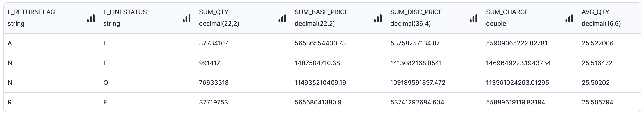
Task: Select the AVG_QTY column header
Action: (609, 18)
